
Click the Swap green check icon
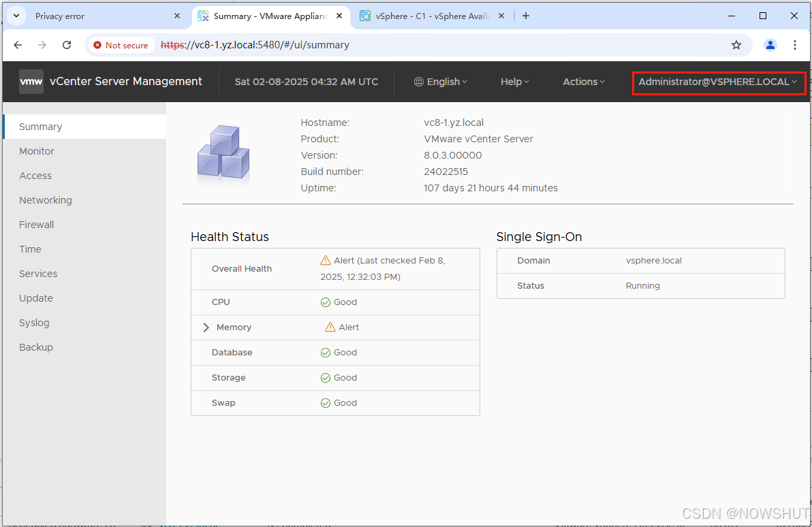(325, 403)
